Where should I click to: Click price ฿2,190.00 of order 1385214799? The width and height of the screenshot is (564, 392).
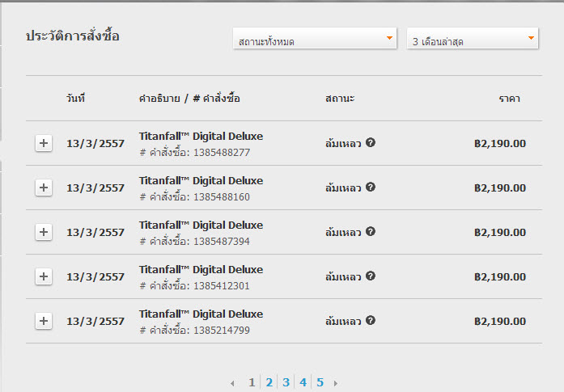tap(500, 321)
